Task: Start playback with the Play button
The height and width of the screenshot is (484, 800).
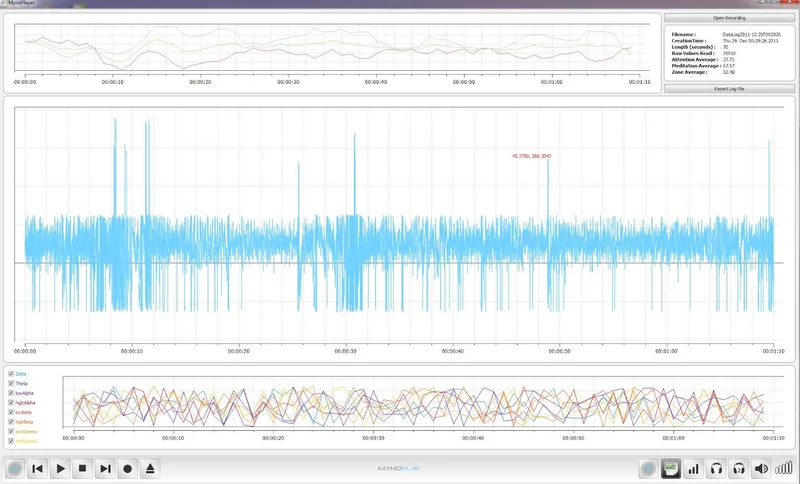Action: pyautogui.click(x=60, y=469)
